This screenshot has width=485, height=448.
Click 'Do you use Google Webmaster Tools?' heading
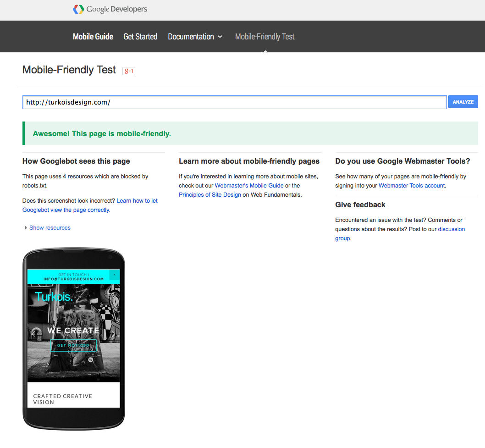tap(402, 161)
